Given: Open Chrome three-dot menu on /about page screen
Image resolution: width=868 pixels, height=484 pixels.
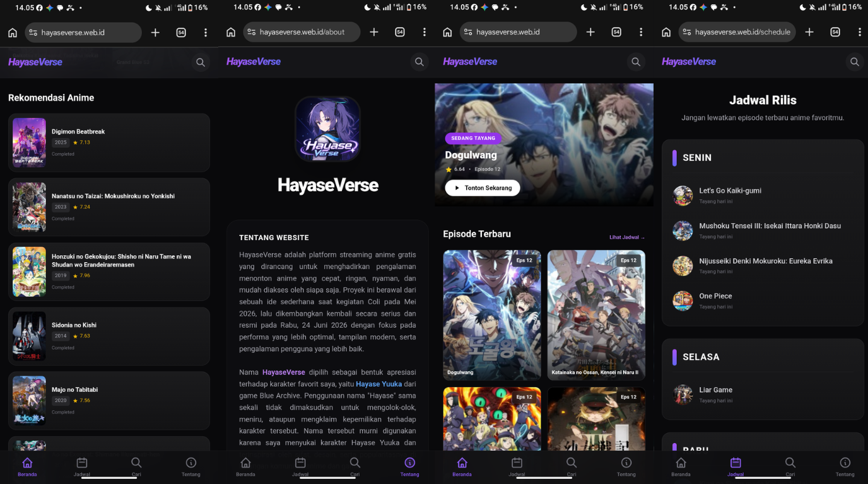Looking at the screenshot, I should [425, 32].
